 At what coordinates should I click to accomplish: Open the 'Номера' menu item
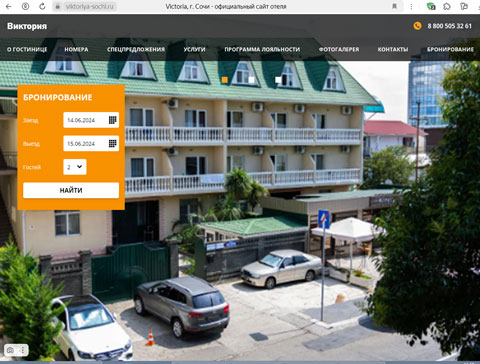pos(76,49)
